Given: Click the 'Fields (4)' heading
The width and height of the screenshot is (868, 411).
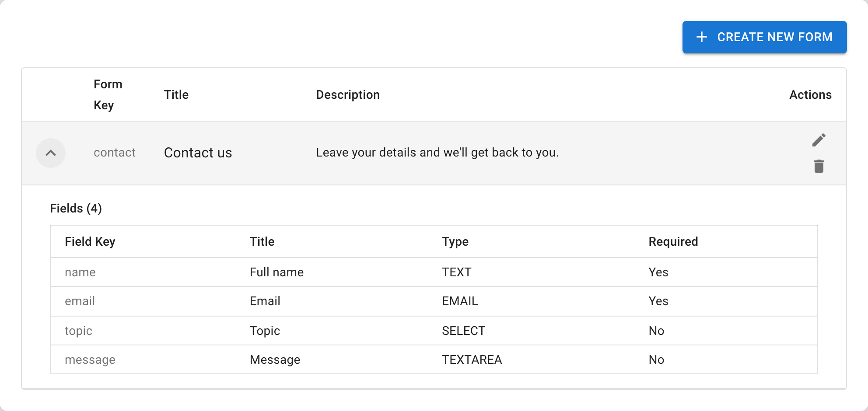Looking at the screenshot, I should 76,208.
